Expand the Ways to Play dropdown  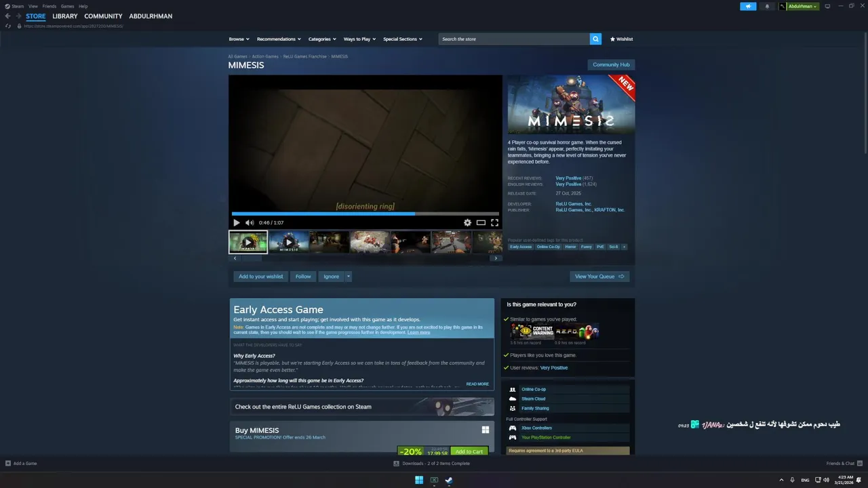tap(359, 39)
